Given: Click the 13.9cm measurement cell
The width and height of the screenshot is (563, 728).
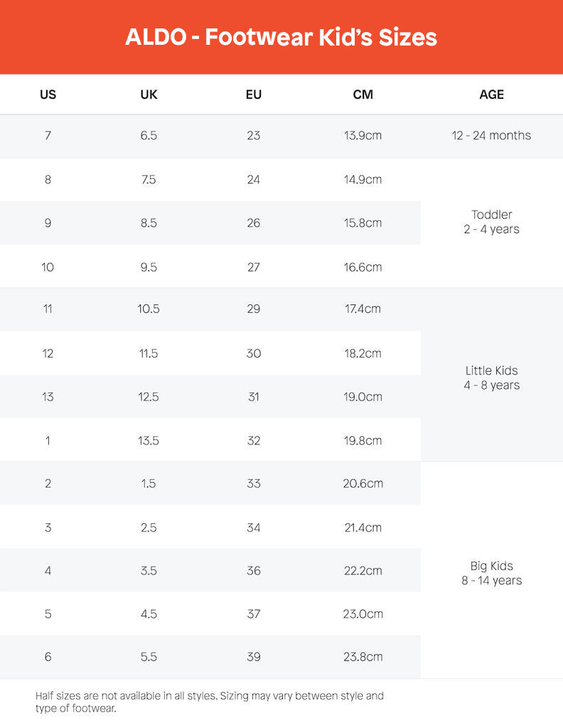Looking at the screenshot, I should point(363,136).
